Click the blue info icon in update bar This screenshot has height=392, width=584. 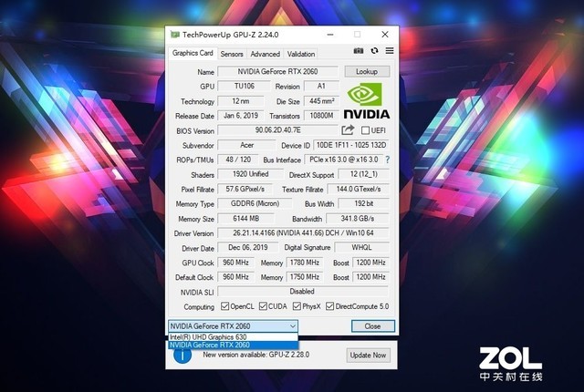coord(182,356)
